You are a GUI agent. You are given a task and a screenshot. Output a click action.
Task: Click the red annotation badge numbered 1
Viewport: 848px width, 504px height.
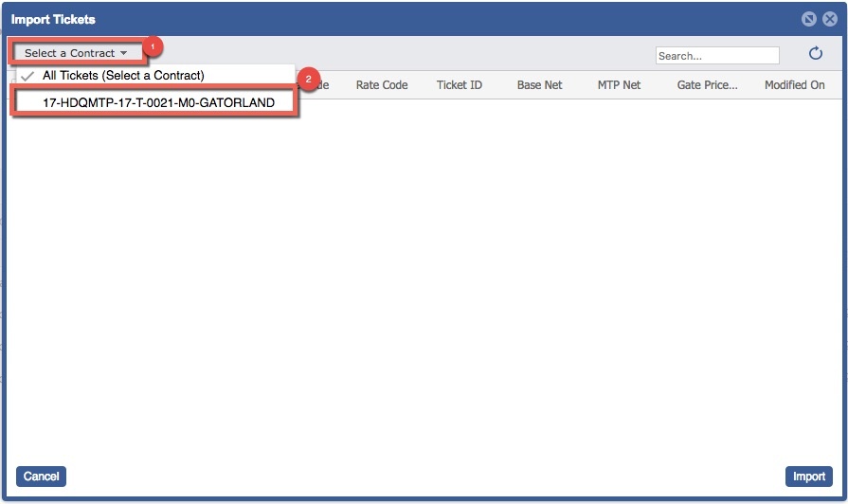(155, 45)
